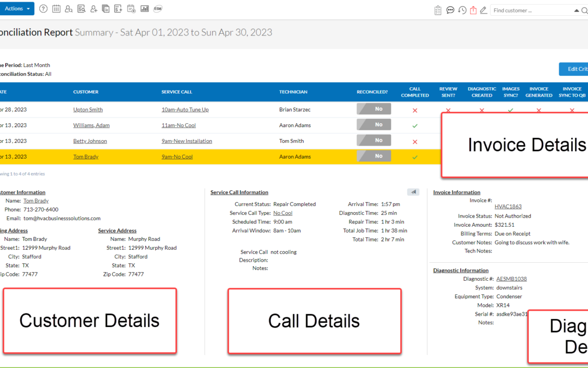The height and width of the screenshot is (368, 588).
Task: Open the bar chart reports icon
Action: point(145,9)
